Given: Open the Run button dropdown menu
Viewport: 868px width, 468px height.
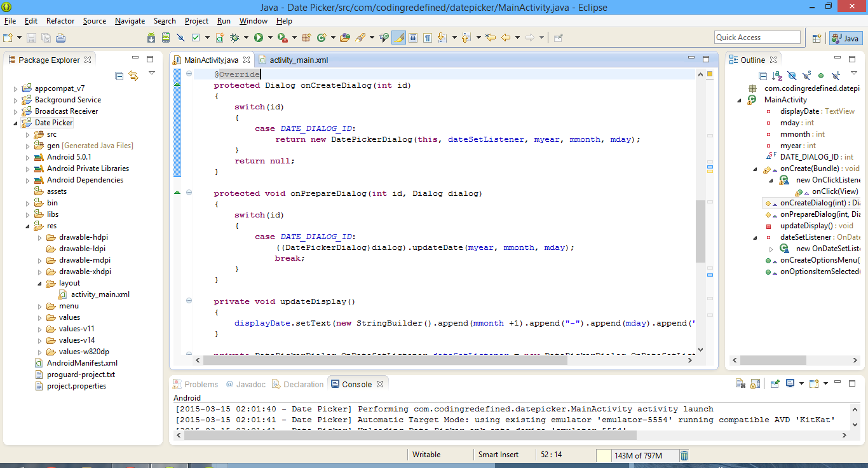Looking at the screenshot, I should (x=269, y=37).
